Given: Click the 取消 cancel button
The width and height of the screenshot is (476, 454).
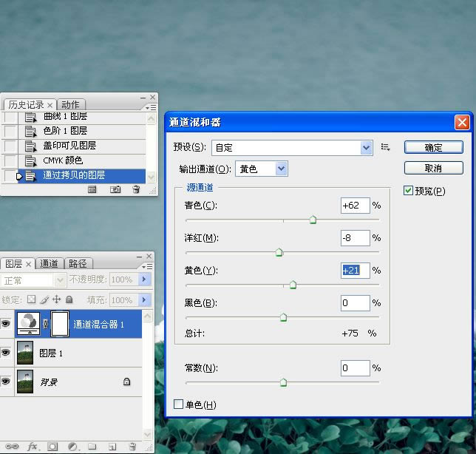Looking at the screenshot, I should [x=433, y=168].
